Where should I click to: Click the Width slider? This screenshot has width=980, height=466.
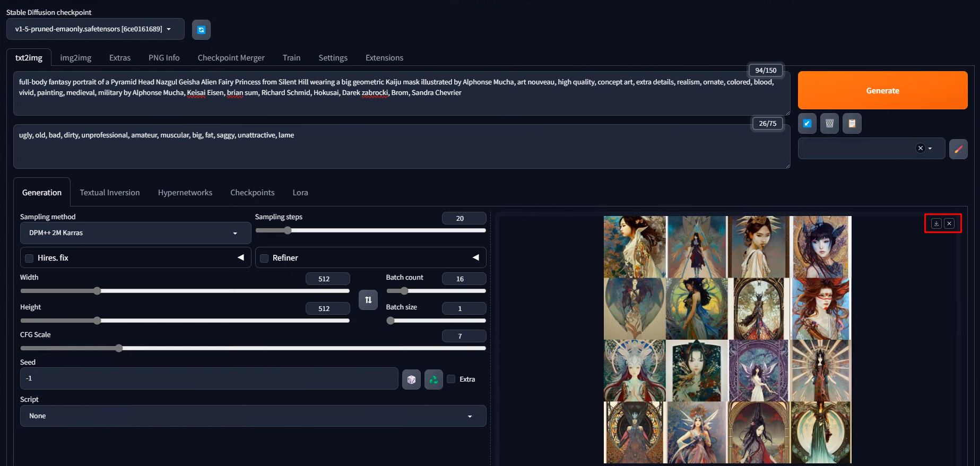(185, 291)
